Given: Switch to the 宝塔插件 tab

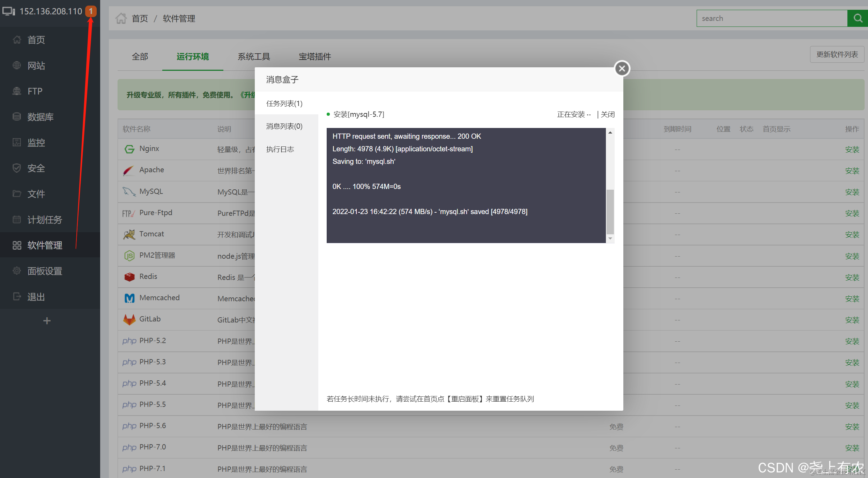Looking at the screenshot, I should pos(314,56).
